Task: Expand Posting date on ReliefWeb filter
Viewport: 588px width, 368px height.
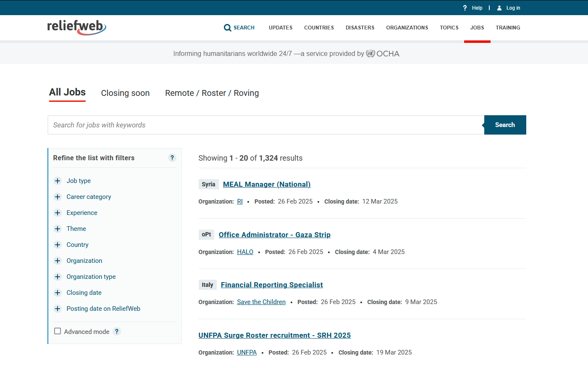Action: click(x=97, y=309)
